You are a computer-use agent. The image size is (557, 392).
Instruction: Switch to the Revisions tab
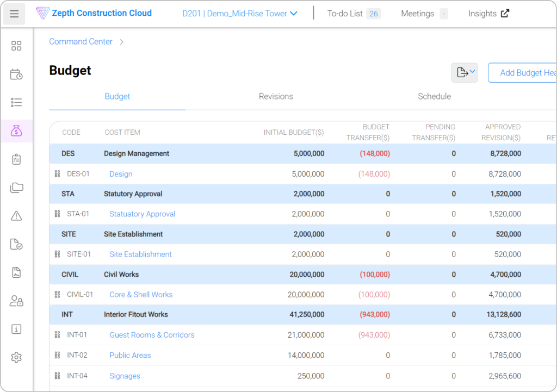(276, 96)
